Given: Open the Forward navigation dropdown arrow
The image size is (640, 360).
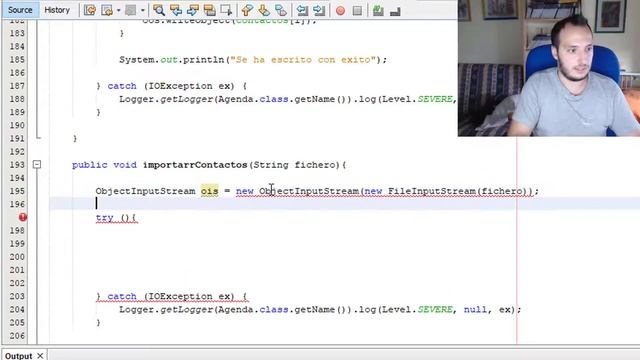Looking at the screenshot, I should point(142,10).
